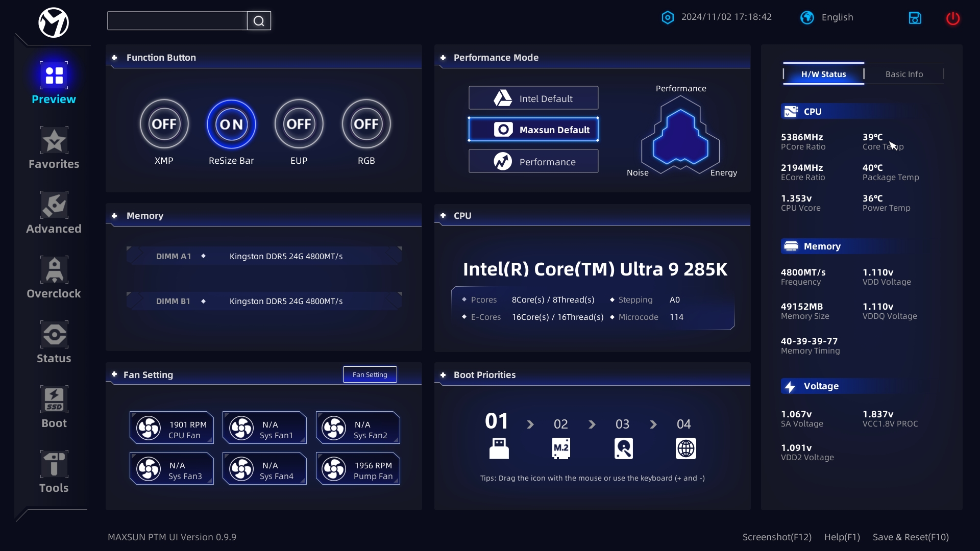
Task: Toggle the XMP function button
Action: tap(164, 124)
